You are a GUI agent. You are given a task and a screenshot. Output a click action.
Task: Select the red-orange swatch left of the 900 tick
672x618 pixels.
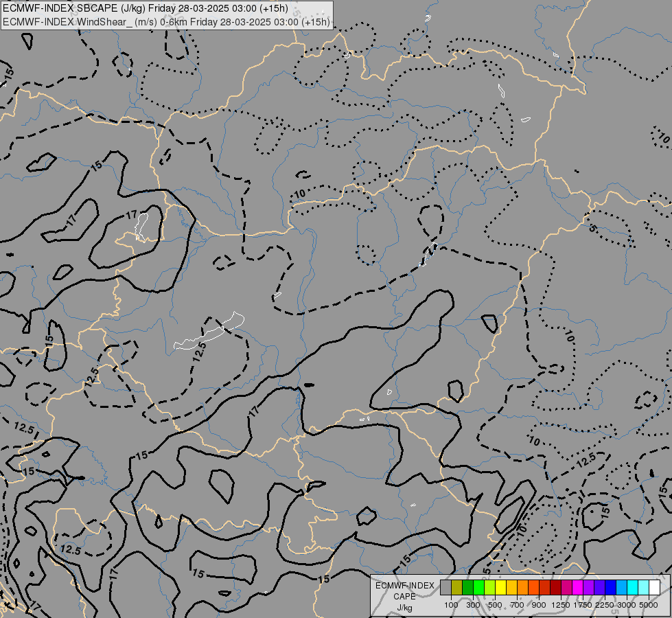[x=533, y=587]
